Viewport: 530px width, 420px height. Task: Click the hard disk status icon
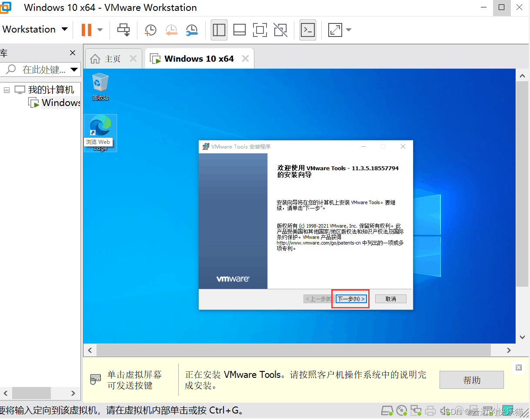[x=387, y=410]
